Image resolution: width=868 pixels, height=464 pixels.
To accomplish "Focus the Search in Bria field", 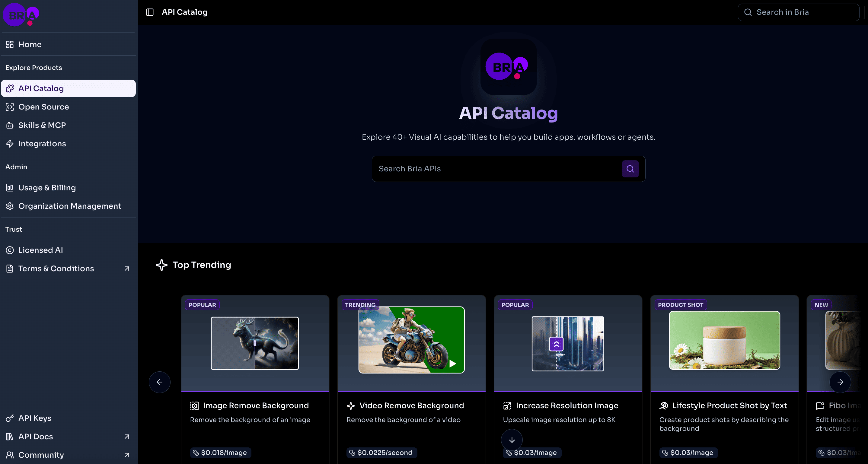I will (x=798, y=12).
